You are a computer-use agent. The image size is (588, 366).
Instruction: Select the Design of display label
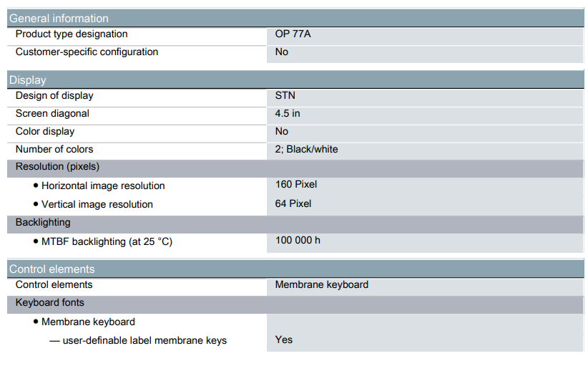pyautogui.click(x=54, y=96)
